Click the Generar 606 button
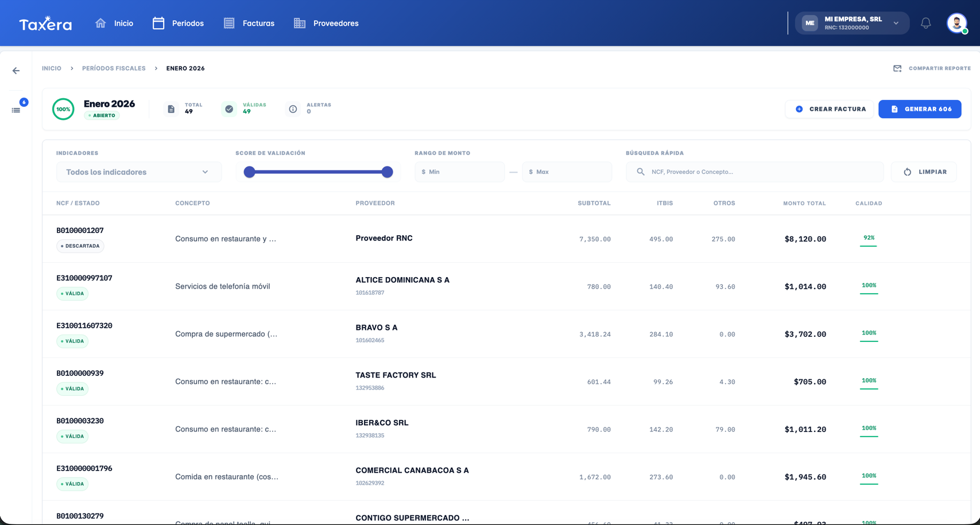This screenshot has width=980, height=525. (920, 109)
